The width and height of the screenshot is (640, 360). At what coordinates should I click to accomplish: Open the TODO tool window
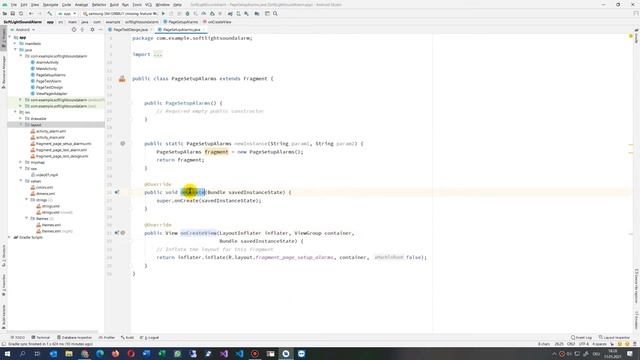click(18, 338)
